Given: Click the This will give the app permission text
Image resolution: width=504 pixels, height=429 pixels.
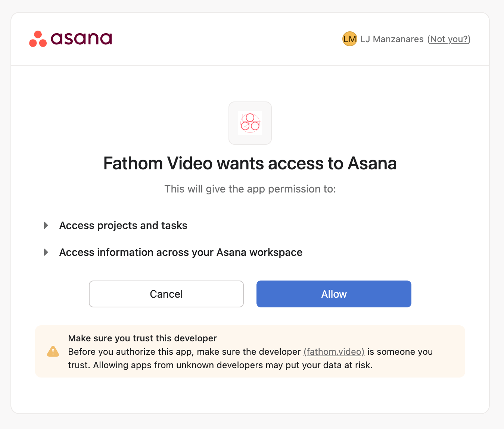Looking at the screenshot, I should [250, 189].
